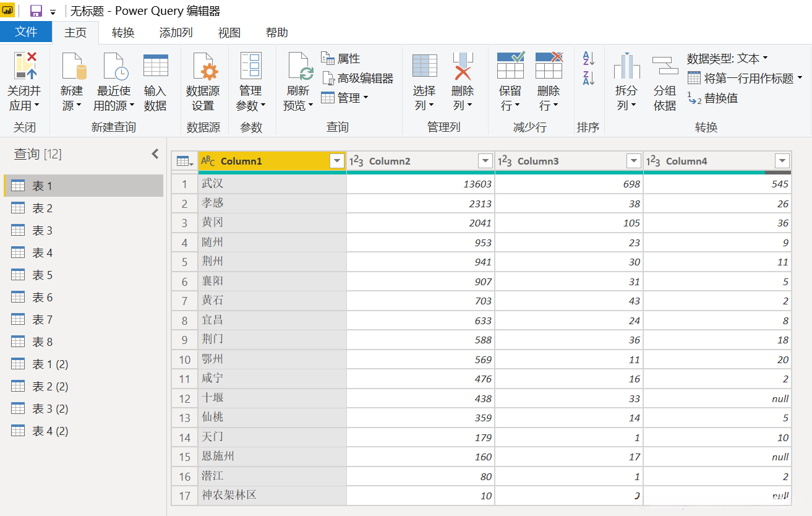Select query 表 7 in the list
Image resolution: width=812 pixels, height=516 pixels.
(84, 319)
